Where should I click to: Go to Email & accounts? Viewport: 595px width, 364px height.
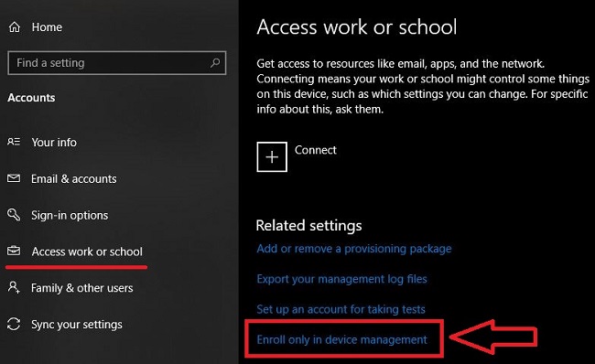[73, 178]
